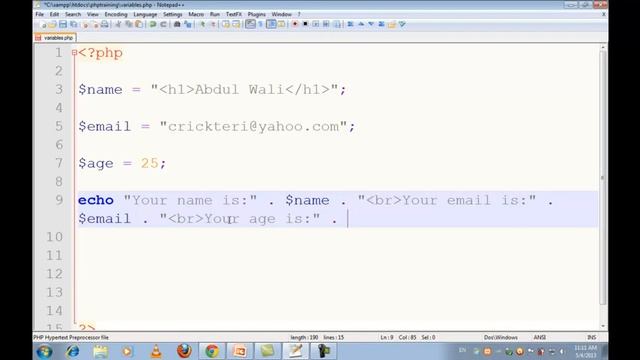640x360 pixels.
Task: Paste from clipboard via toolbar icon
Action: [139, 24]
